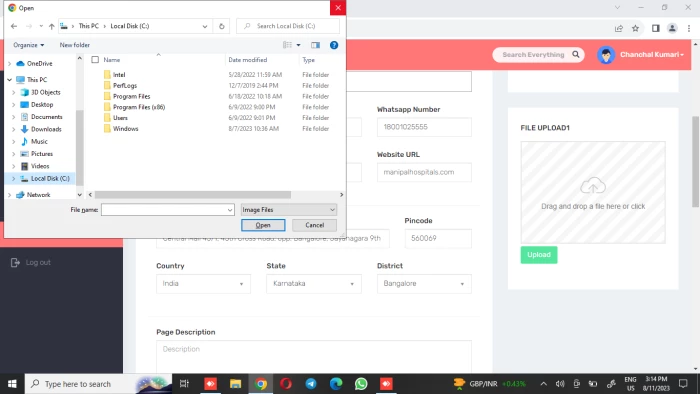Go up one folder level arrow
The width and height of the screenshot is (700, 394).
point(52,26)
